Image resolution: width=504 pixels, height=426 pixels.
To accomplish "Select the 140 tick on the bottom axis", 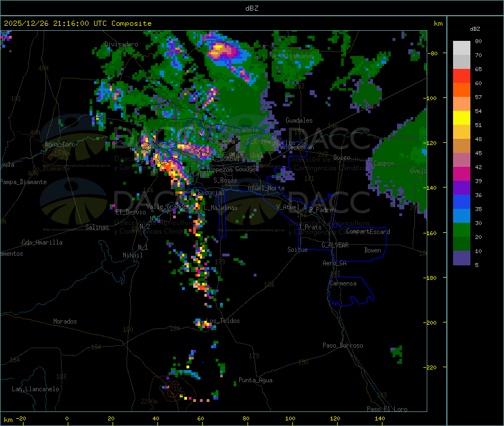I will click(380, 418).
